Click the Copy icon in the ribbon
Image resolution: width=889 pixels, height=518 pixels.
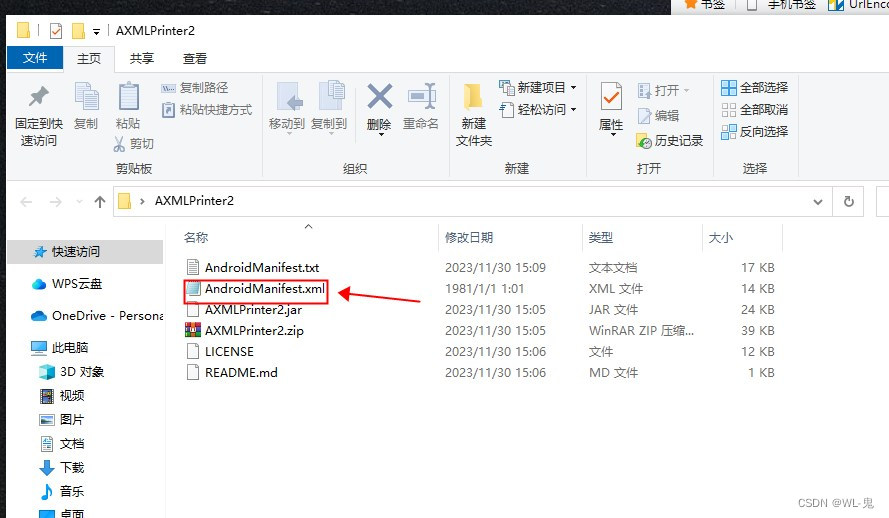tap(87, 96)
